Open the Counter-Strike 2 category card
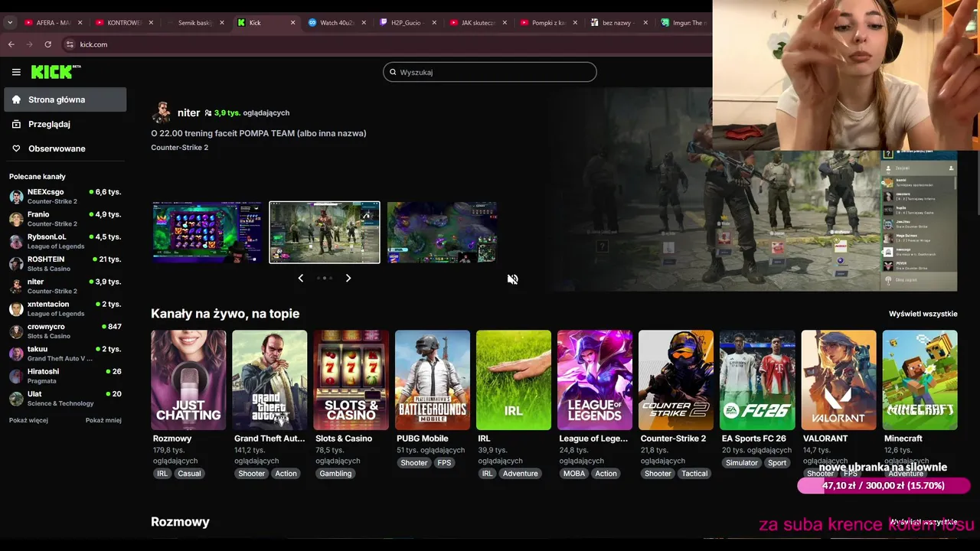Viewport: 980px width, 551px height. click(x=676, y=380)
